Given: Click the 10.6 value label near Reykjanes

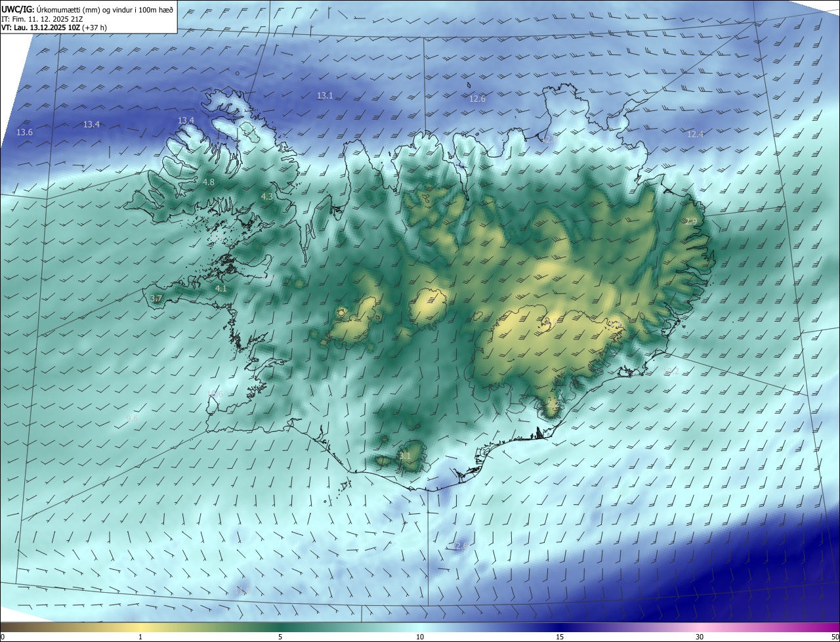Looking at the screenshot, I should [x=215, y=394].
